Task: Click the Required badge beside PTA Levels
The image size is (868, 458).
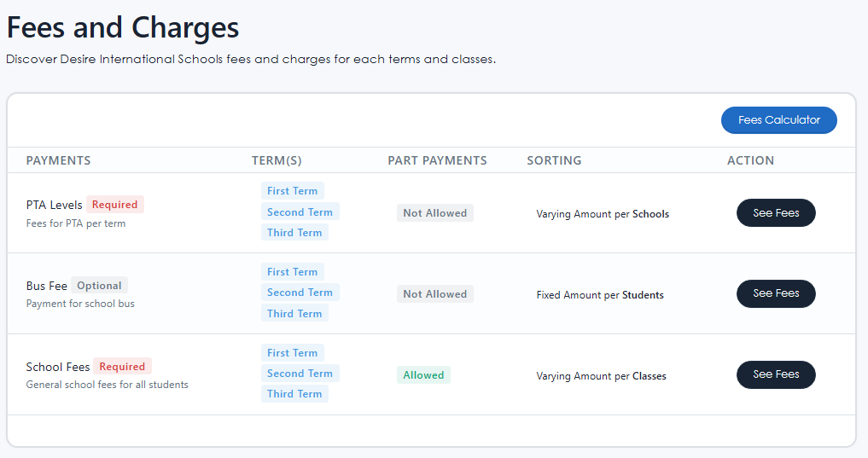Action: pos(114,205)
